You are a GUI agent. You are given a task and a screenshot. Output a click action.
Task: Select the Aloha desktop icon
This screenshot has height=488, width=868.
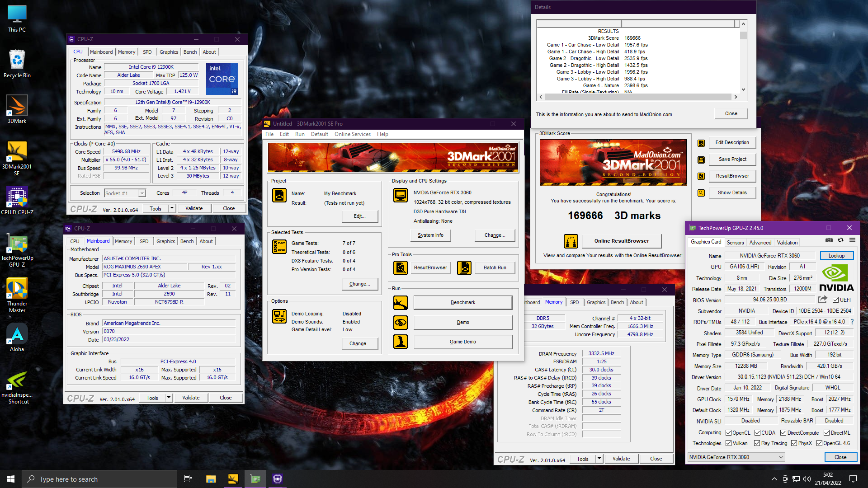pos(17,338)
